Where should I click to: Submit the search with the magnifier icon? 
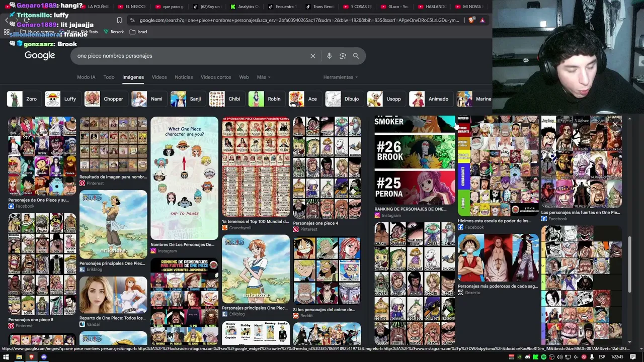point(356,56)
